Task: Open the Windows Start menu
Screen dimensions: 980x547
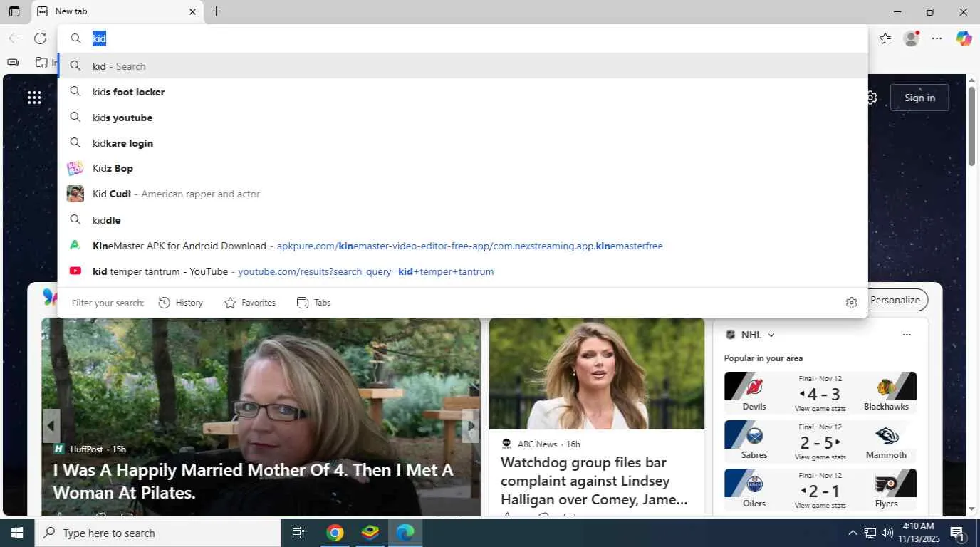Action: [x=17, y=533]
